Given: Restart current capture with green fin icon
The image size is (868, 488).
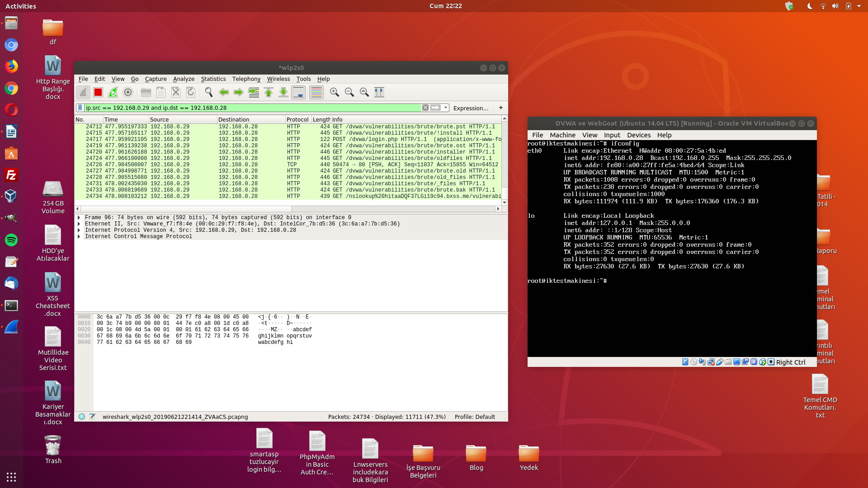Looking at the screenshot, I should coord(113,92).
